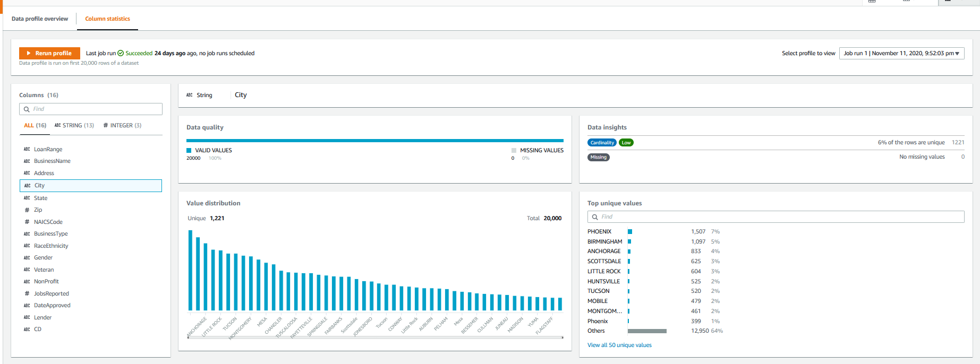The height and width of the screenshot is (364, 980).
Task: Click the hash icon next to Zip
Action: point(27,210)
